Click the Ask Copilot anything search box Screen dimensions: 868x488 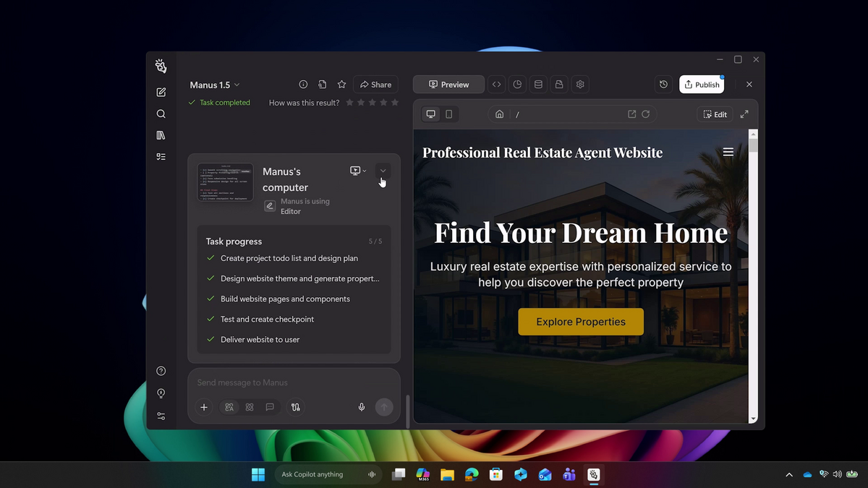tap(328, 474)
